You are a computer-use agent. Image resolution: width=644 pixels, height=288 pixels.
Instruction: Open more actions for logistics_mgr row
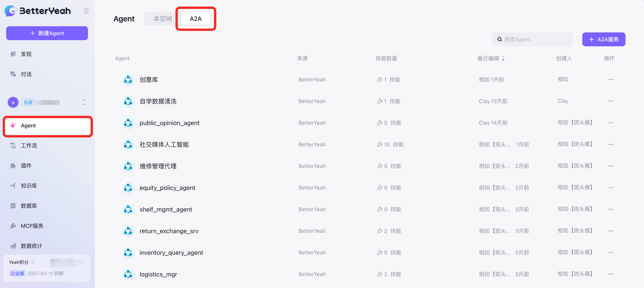[610, 274]
